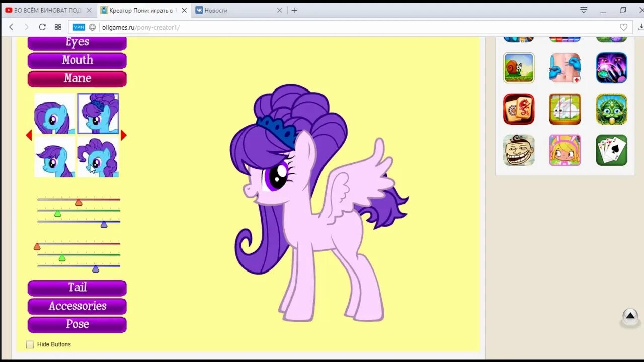Collapse the Mane category

click(x=77, y=79)
